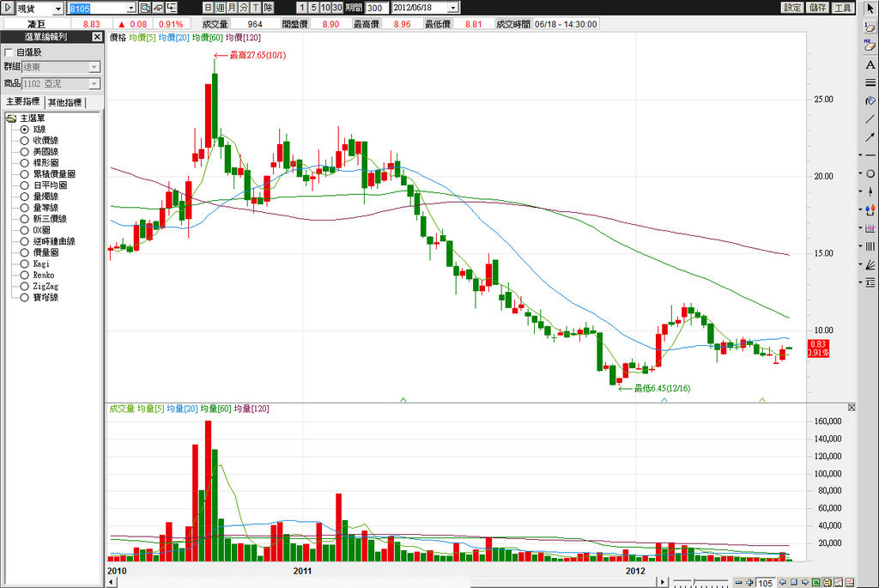The width and height of the screenshot is (879, 588).
Task: Select the fan lines tool
Action: (870, 264)
